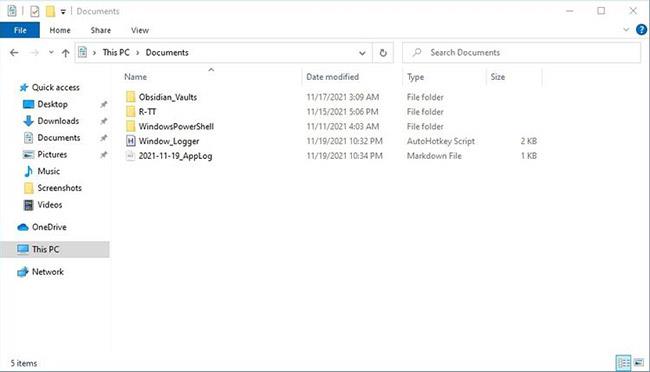Image resolution: width=650 pixels, height=372 pixels.
Task: Refresh the Documents folder view
Action: click(383, 53)
